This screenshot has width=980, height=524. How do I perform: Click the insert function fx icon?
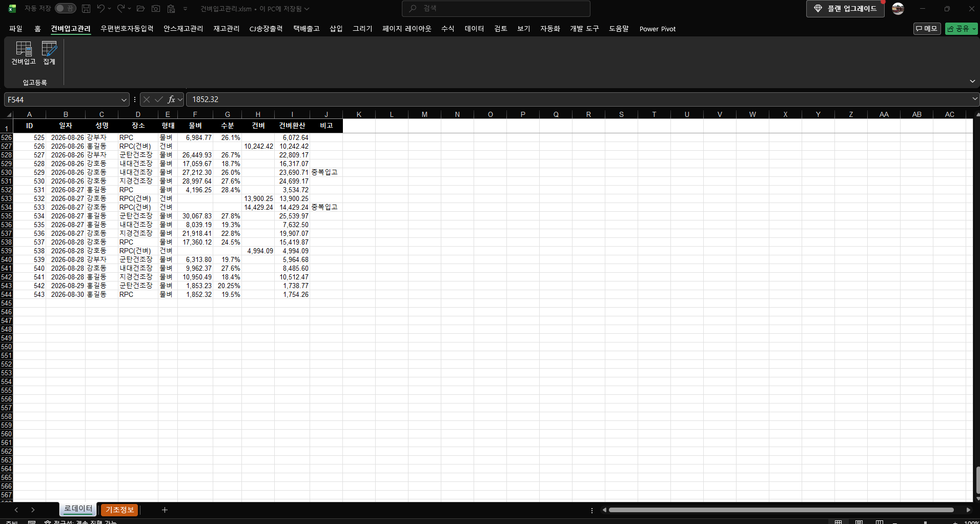[171, 99]
